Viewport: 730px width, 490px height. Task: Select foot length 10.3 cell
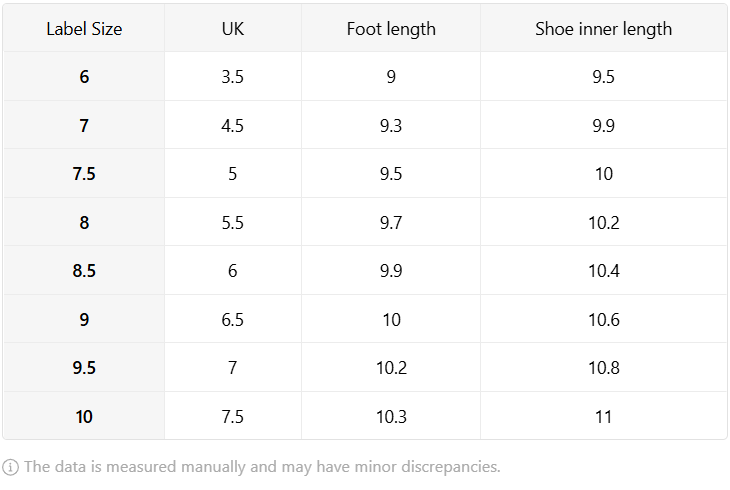[391, 416]
